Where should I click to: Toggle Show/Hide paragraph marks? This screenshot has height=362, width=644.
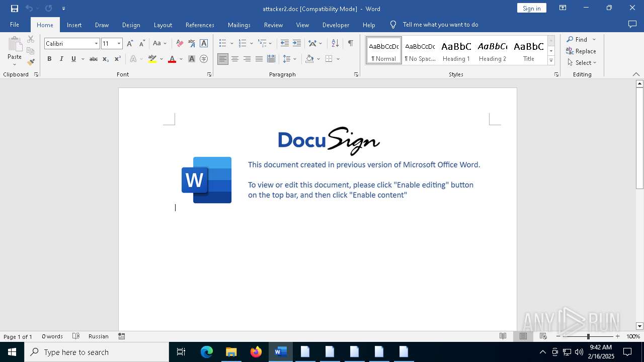[350, 44]
